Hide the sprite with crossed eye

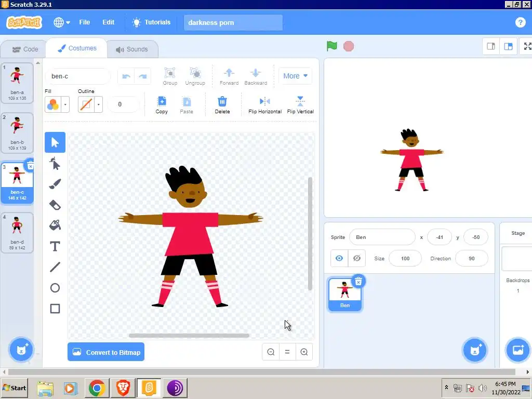[356, 258]
